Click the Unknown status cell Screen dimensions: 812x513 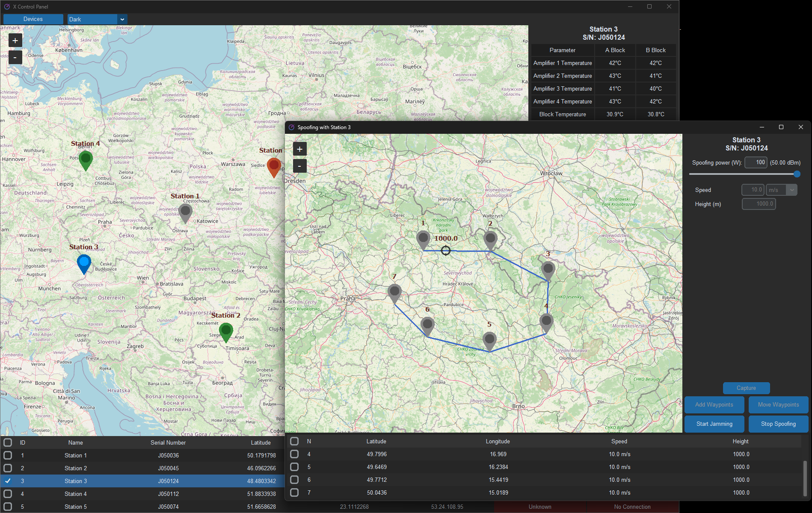tap(540, 507)
